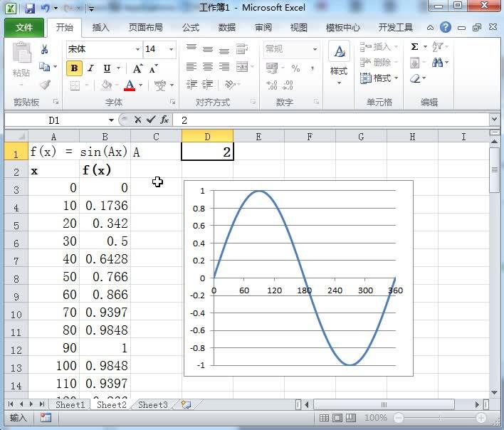Click the decrease indent icon
Screen dimensions: 504x430
click(191, 85)
